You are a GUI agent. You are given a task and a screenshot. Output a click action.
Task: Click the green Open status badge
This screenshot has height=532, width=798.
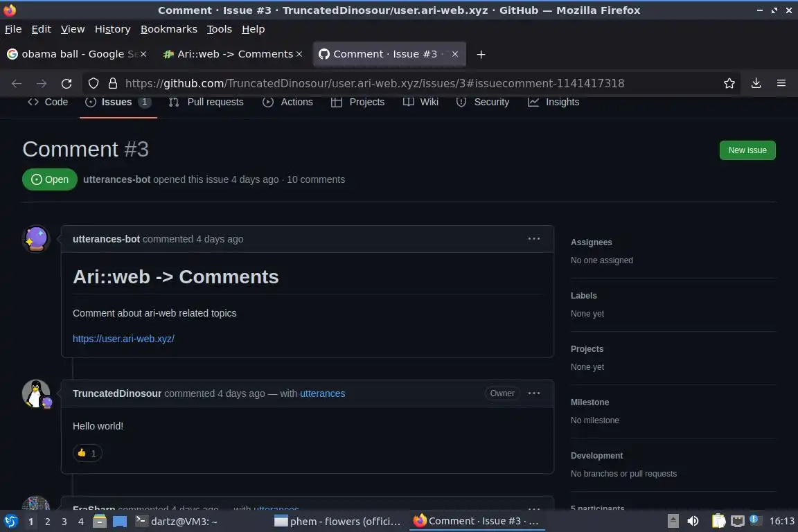tap(49, 179)
